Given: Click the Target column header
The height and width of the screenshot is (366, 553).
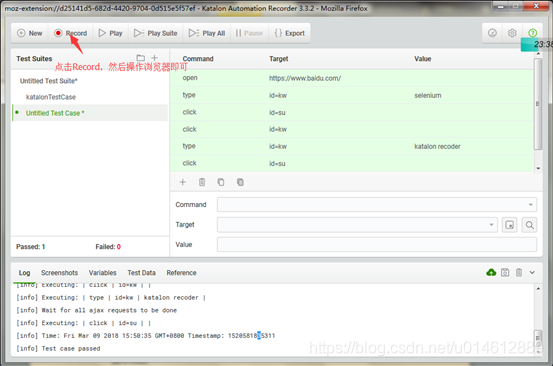Looking at the screenshot, I should coord(279,59).
